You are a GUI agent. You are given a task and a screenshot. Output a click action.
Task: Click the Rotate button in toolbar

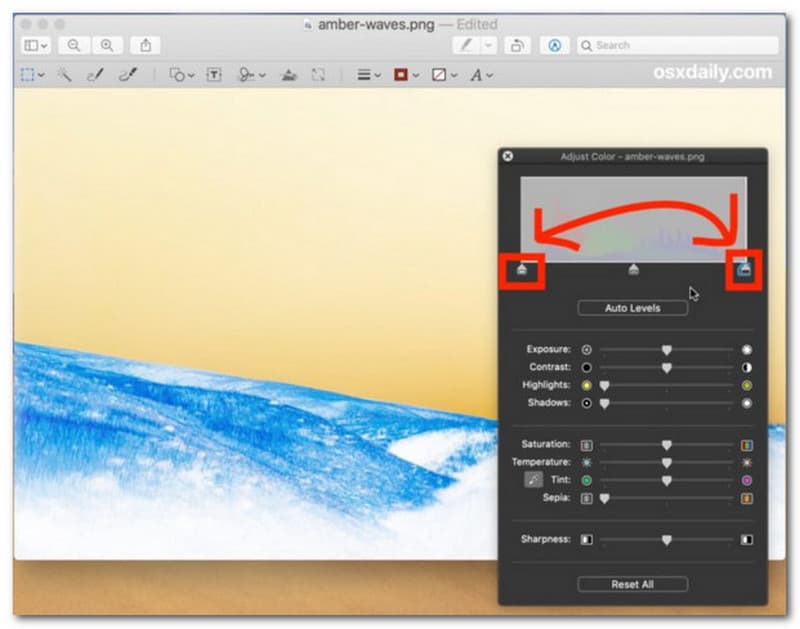(517, 45)
